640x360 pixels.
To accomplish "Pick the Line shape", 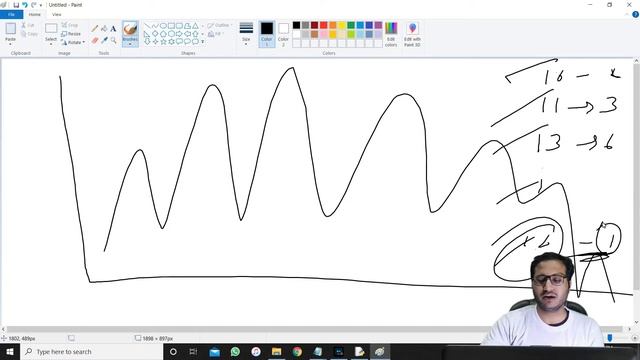I will tap(147, 26).
